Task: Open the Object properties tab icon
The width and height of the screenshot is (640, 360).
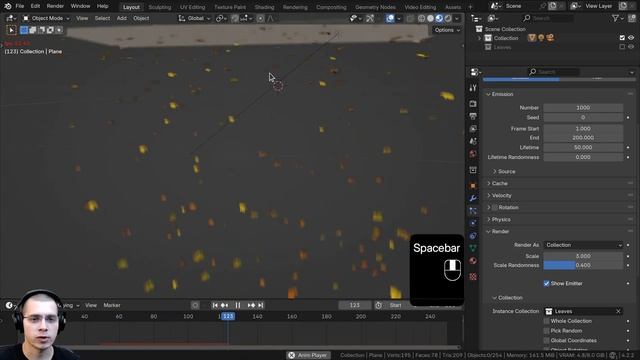Action: coord(473,186)
